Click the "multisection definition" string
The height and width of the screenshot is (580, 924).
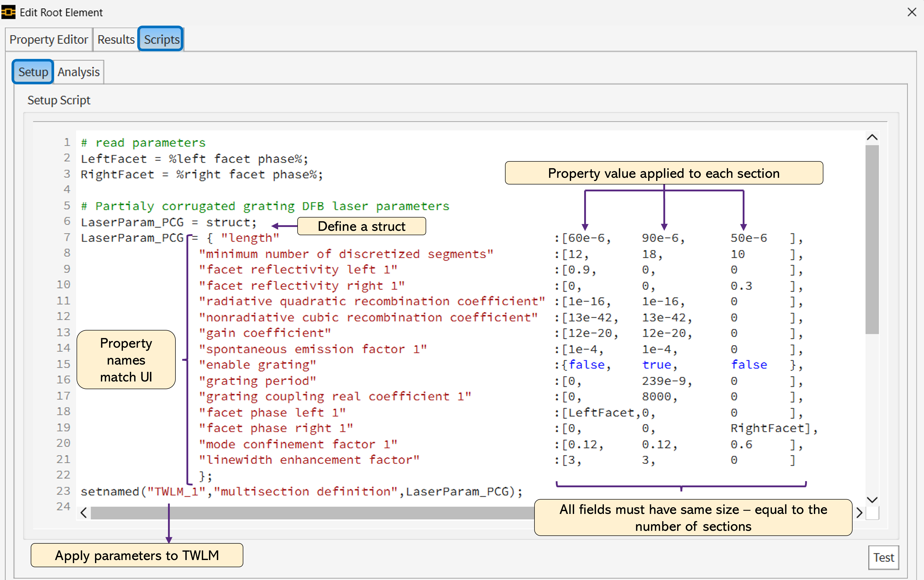pos(306,492)
